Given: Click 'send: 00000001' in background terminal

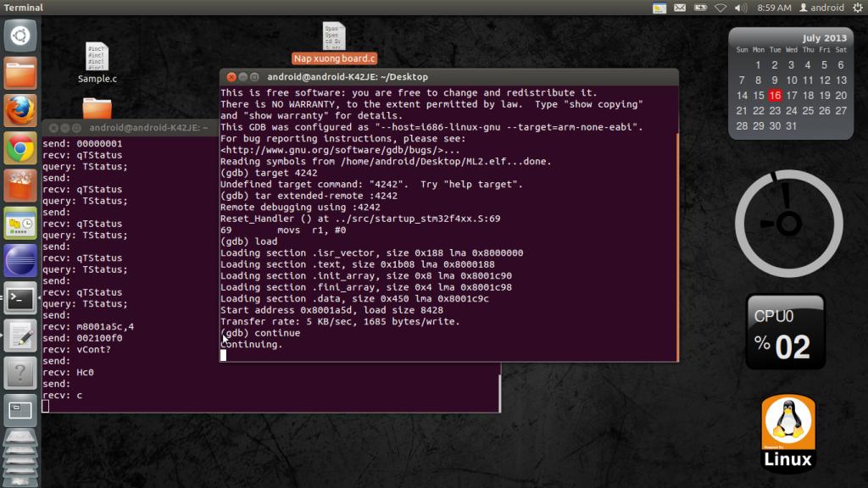Looking at the screenshot, I should point(82,143).
